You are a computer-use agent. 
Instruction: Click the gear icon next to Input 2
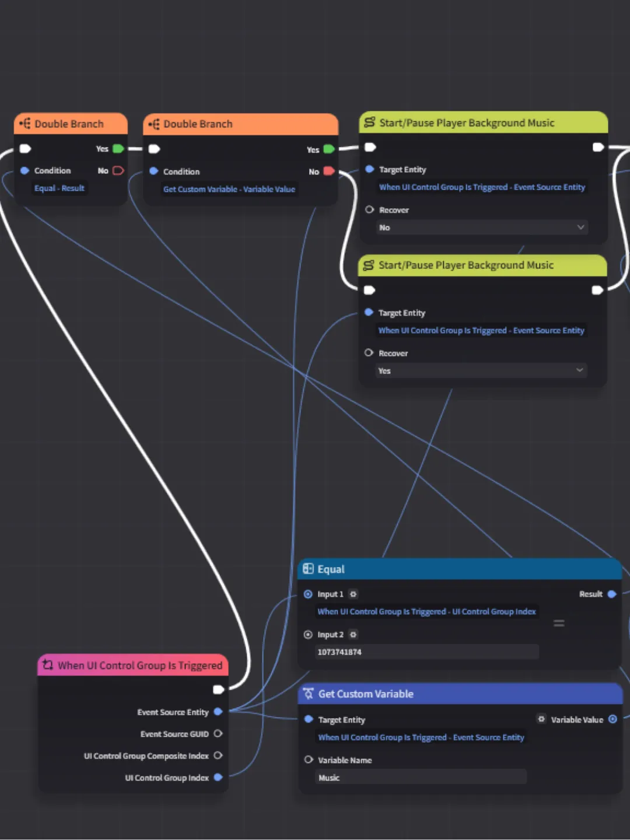pos(353,635)
